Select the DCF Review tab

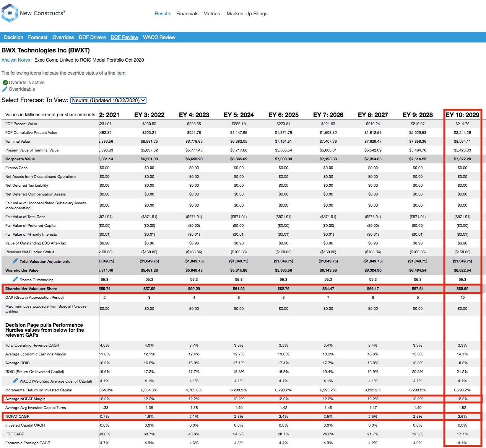point(124,37)
